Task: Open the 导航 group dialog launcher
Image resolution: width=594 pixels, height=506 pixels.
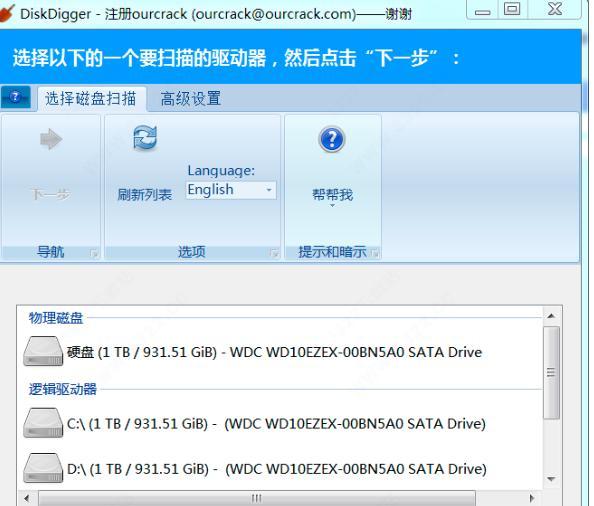Action: [x=94, y=253]
